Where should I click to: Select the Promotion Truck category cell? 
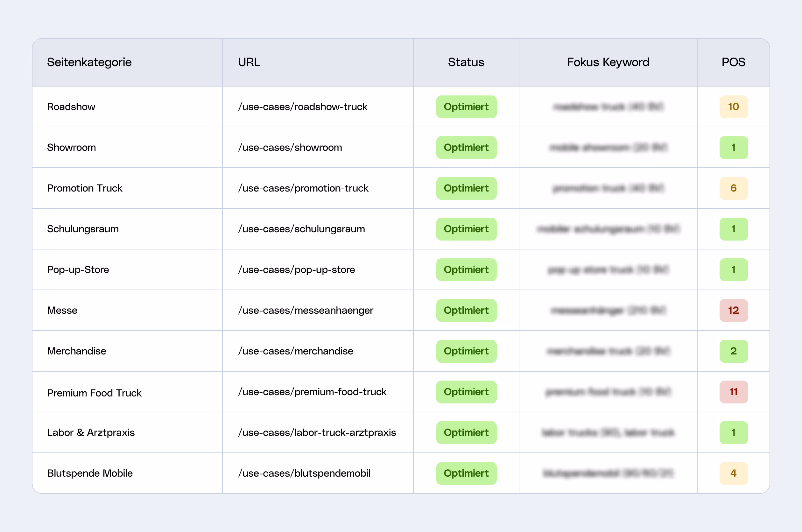(x=84, y=188)
